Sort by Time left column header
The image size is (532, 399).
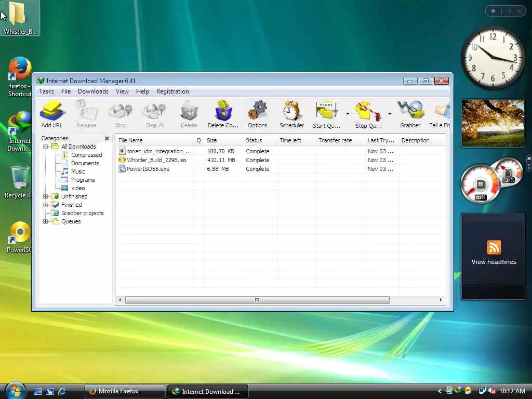pos(296,140)
